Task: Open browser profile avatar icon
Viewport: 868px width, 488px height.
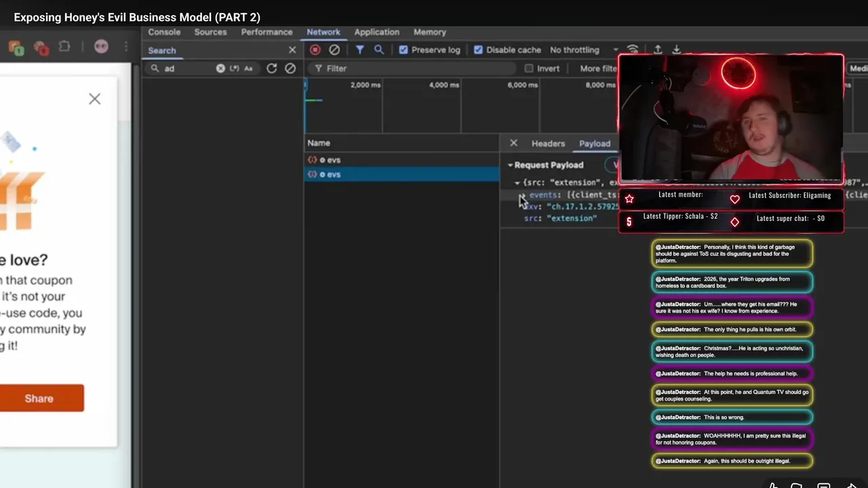Action: point(101,46)
